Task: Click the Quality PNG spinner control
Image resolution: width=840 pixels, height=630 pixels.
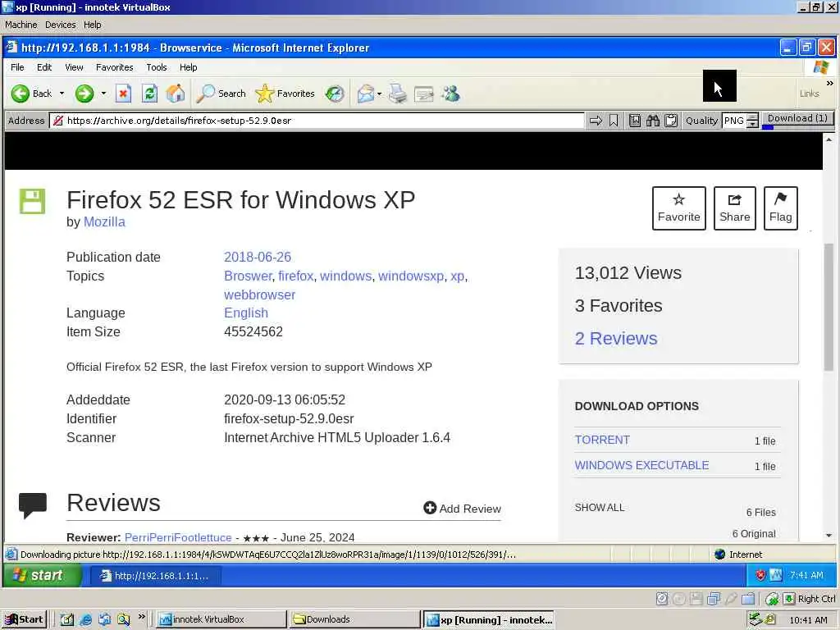Action: 753,121
